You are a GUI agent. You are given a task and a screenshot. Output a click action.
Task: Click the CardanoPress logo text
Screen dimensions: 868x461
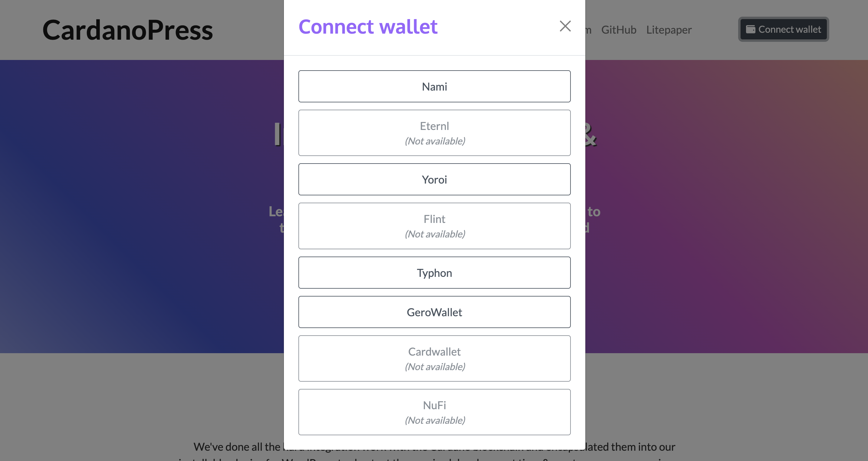127,29
